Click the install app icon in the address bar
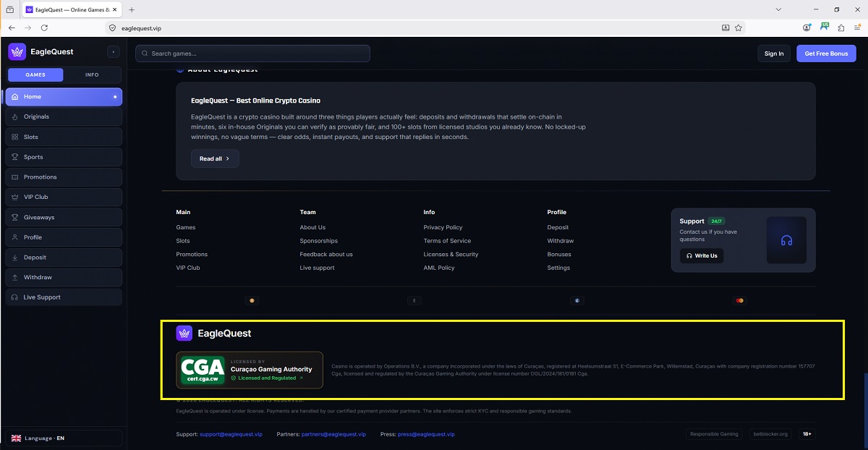Viewport: 868px width, 450px height. [726, 27]
